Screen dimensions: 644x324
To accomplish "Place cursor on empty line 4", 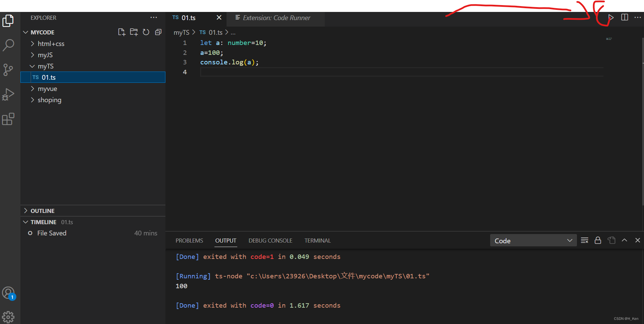I will tap(402, 72).
